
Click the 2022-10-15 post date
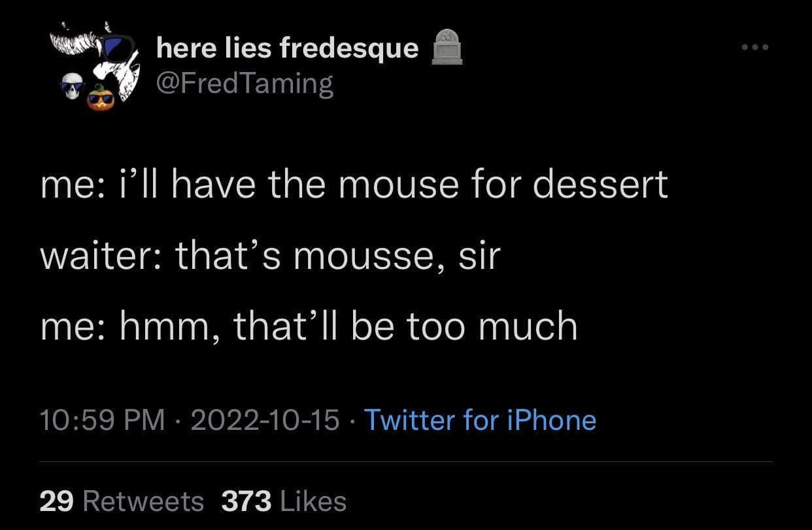click(x=265, y=419)
